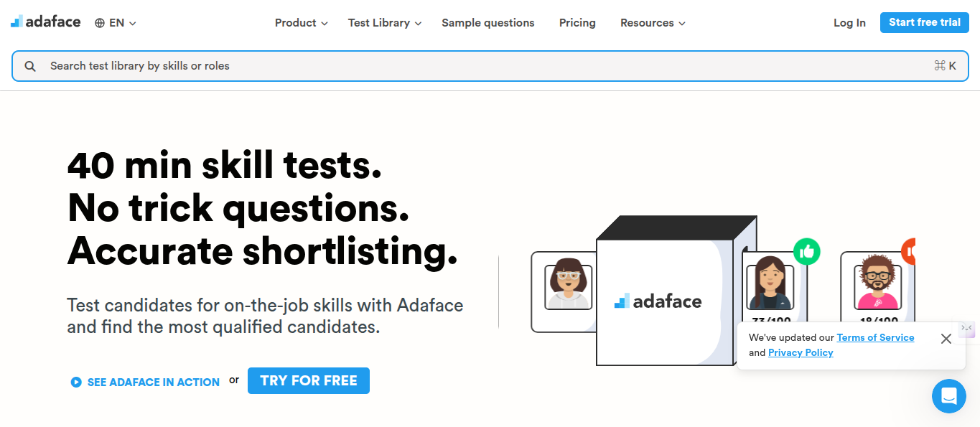The height and width of the screenshot is (427, 980).
Task: Click the TRY FOR FREE button
Action: click(x=309, y=381)
